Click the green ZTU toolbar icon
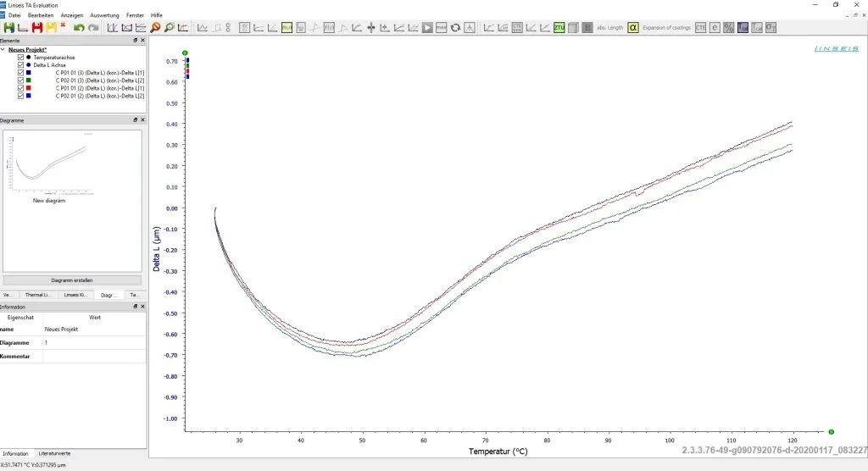 tap(559, 28)
